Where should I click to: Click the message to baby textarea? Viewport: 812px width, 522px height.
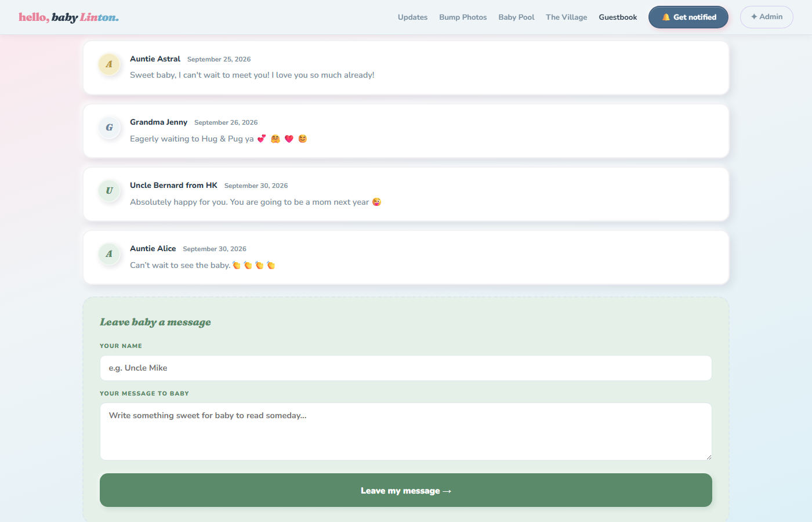tap(406, 432)
